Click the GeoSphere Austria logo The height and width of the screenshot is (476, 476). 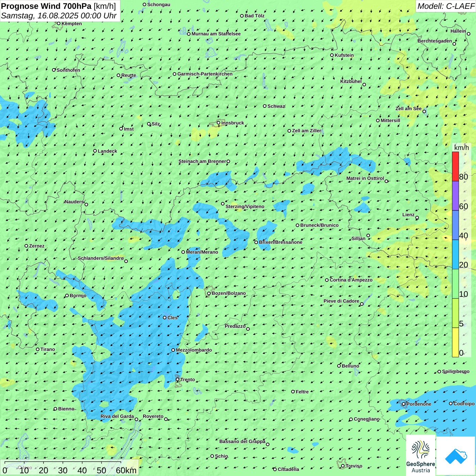click(421, 456)
